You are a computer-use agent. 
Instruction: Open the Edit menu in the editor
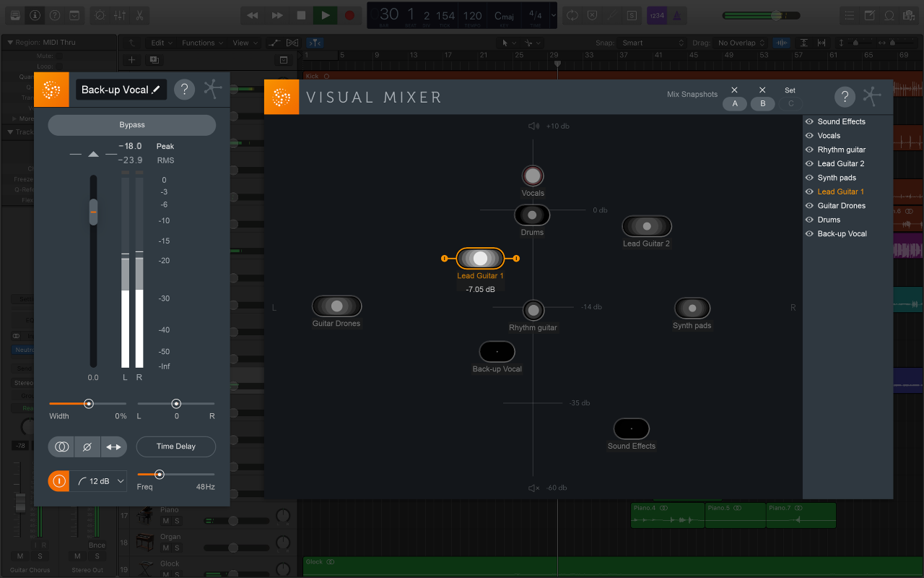tap(160, 42)
